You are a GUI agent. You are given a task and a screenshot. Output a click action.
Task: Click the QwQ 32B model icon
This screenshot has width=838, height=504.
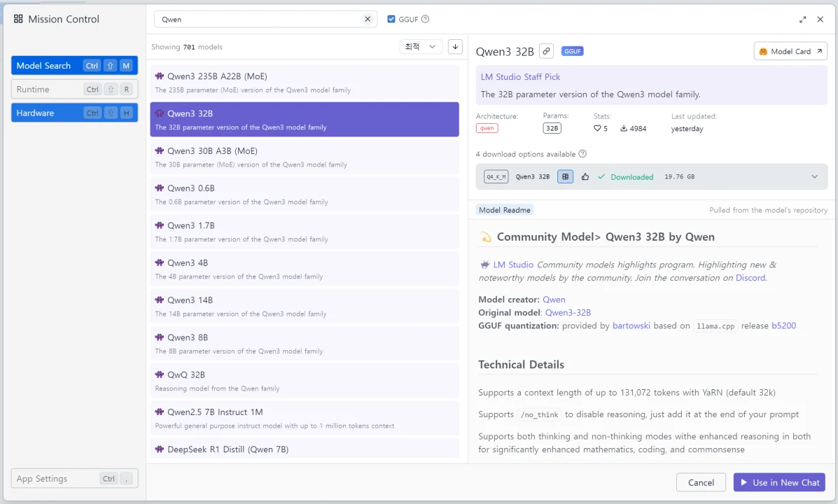pos(159,374)
